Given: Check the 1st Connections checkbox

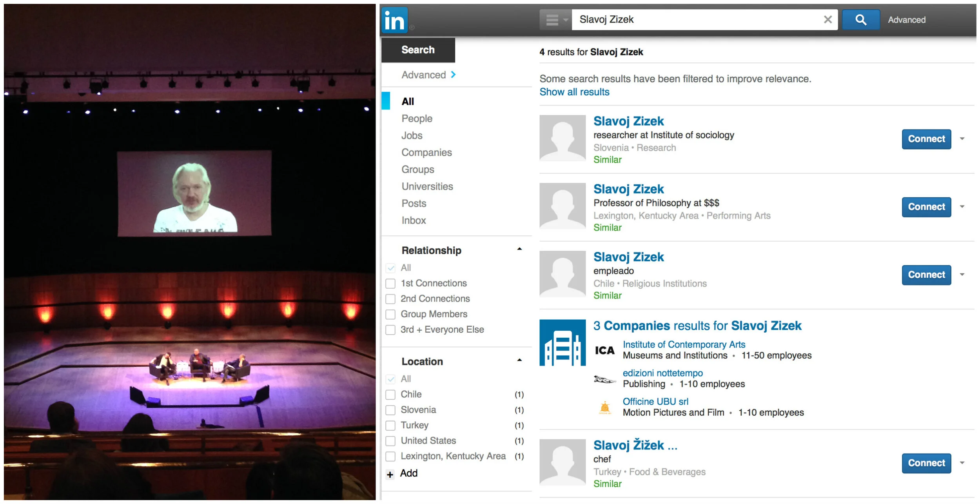Looking at the screenshot, I should [x=390, y=284].
